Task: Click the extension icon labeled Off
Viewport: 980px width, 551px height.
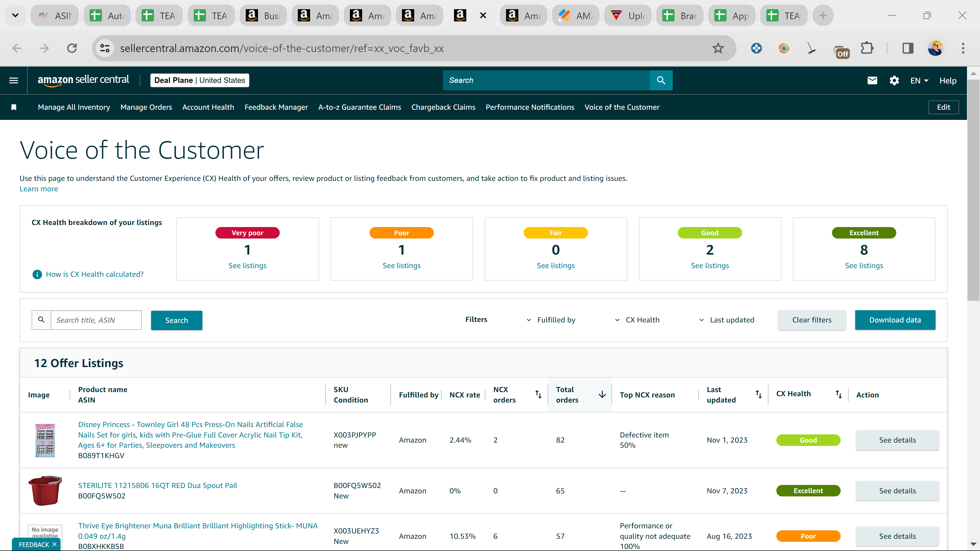Action: [841, 51]
